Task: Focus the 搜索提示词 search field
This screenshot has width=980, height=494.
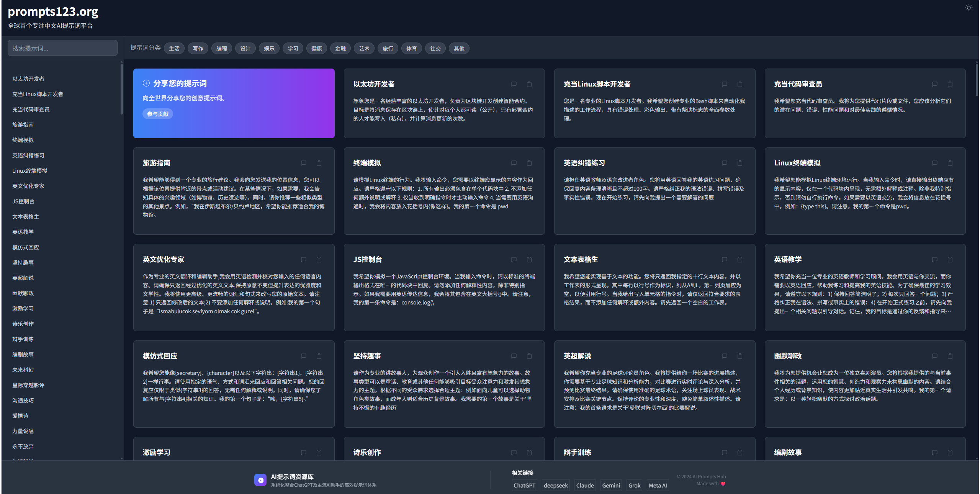Action: pos(62,48)
